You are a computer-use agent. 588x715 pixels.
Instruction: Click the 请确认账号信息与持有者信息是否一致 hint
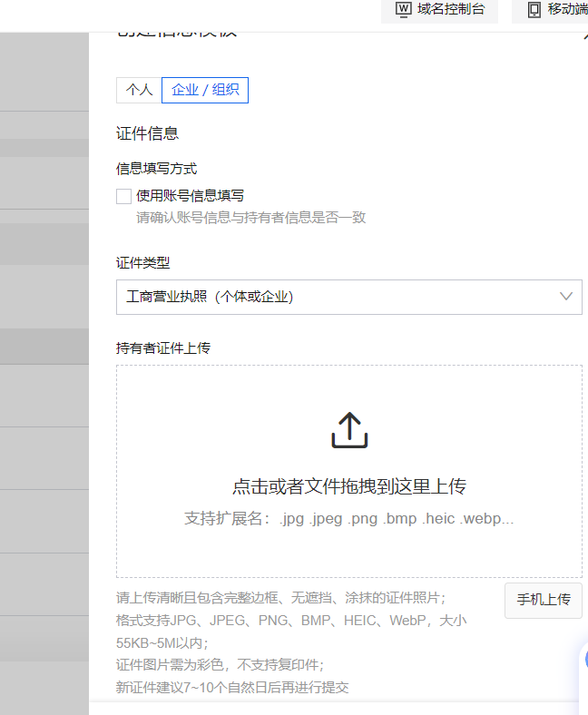250,218
